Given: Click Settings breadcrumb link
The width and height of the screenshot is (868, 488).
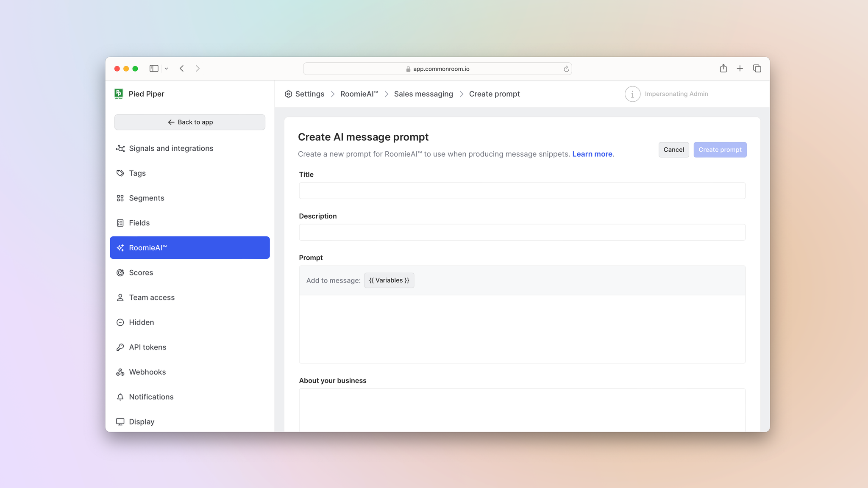Looking at the screenshot, I should 309,94.
